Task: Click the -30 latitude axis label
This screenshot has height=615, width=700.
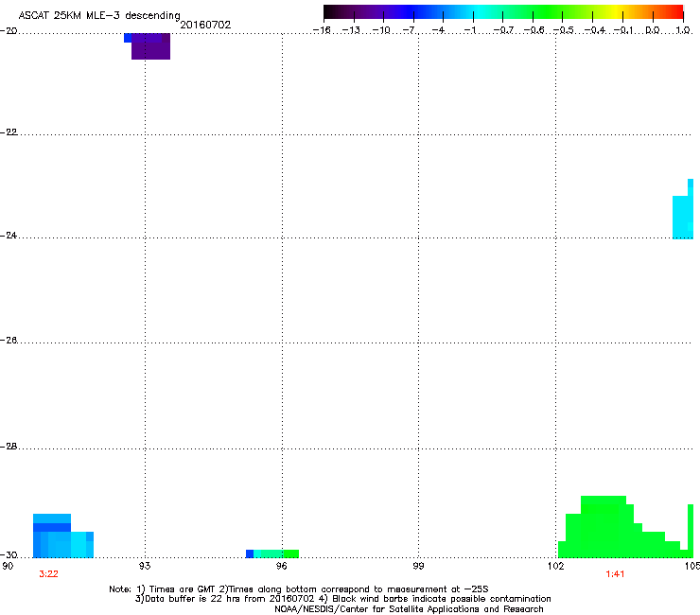Action: click(9, 555)
